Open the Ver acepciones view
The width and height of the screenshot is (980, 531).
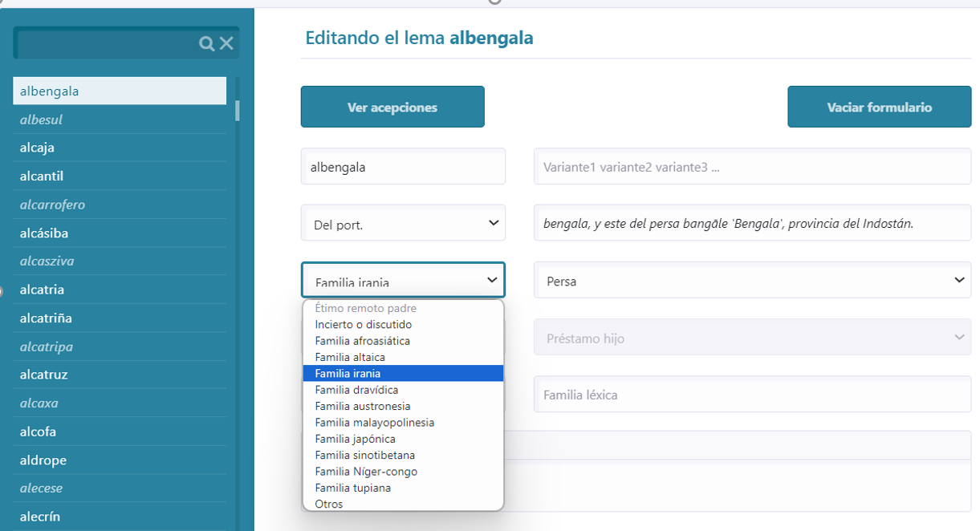[x=392, y=107]
